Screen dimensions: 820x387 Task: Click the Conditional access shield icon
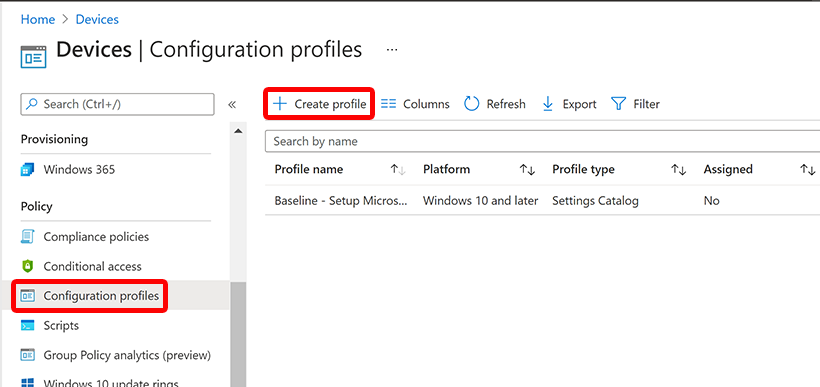(x=27, y=266)
